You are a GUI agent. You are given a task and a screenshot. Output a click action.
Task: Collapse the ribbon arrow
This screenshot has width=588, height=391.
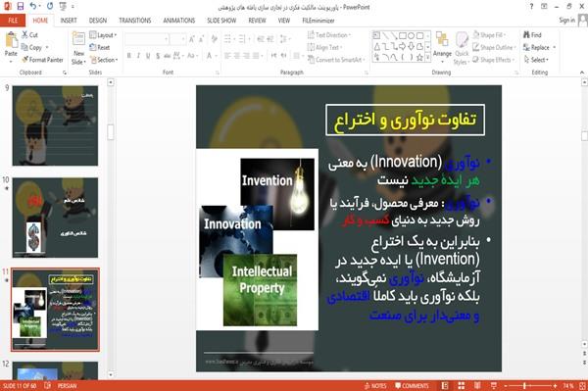582,73
